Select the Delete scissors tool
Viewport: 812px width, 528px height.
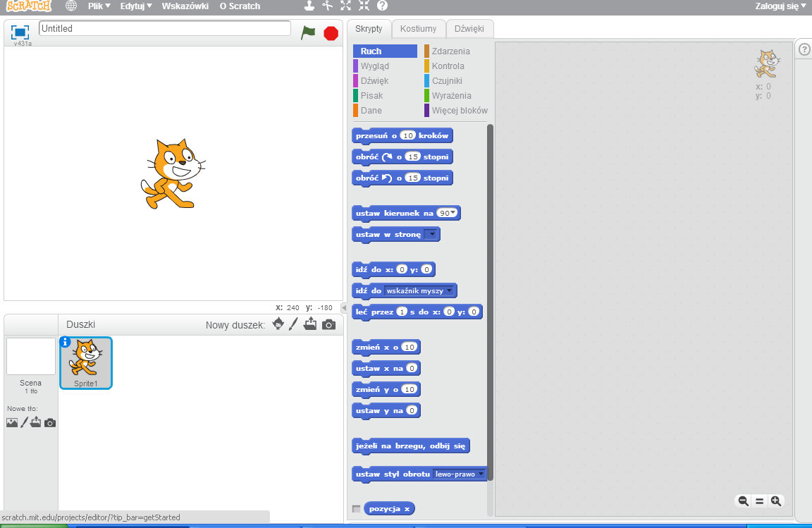pos(327,6)
